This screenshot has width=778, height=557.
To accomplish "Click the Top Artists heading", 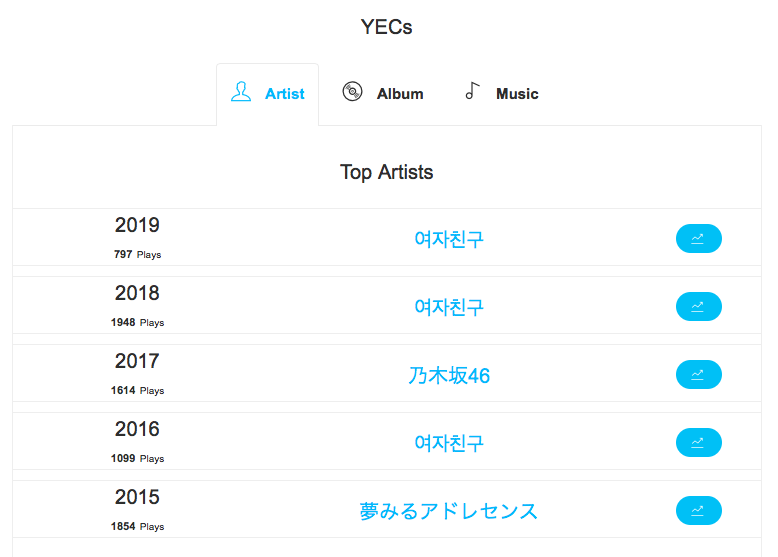I will pos(387,172).
